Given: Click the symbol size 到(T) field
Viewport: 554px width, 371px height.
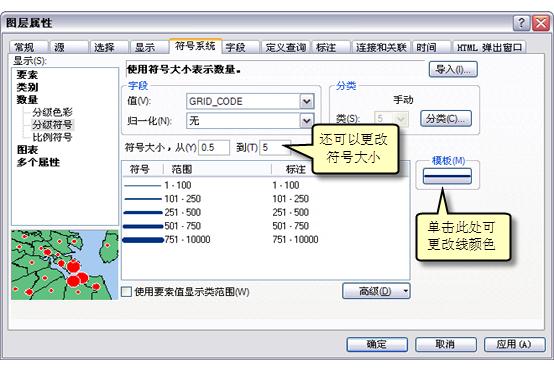Looking at the screenshot, I should [275, 147].
